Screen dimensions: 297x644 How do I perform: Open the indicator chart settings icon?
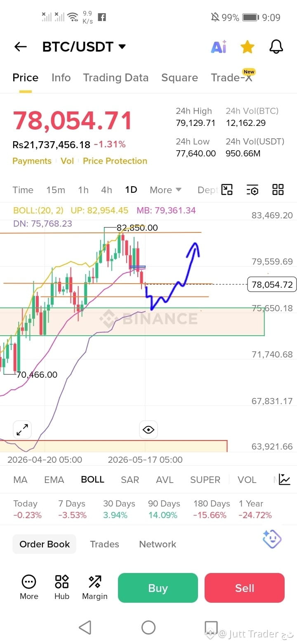pos(285,479)
